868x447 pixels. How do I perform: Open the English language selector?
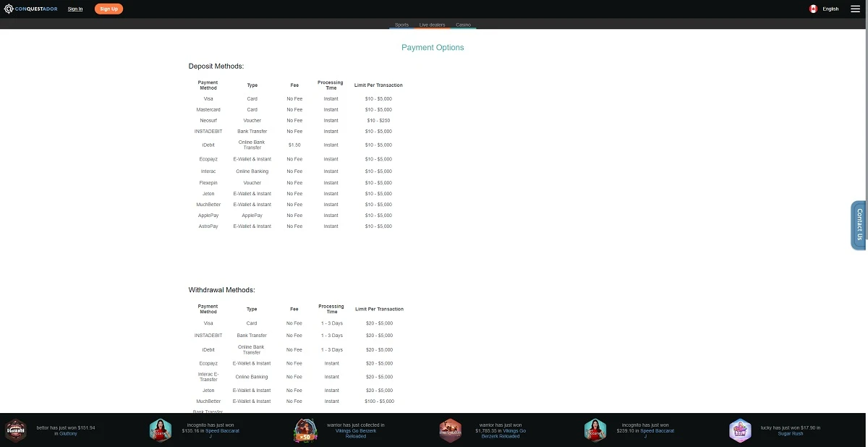[830, 9]
